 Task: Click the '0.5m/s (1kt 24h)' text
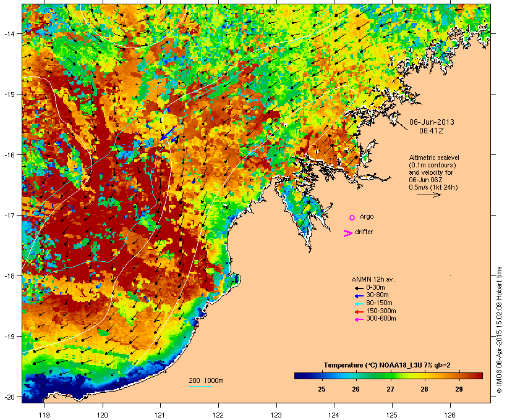coord(433,187)
